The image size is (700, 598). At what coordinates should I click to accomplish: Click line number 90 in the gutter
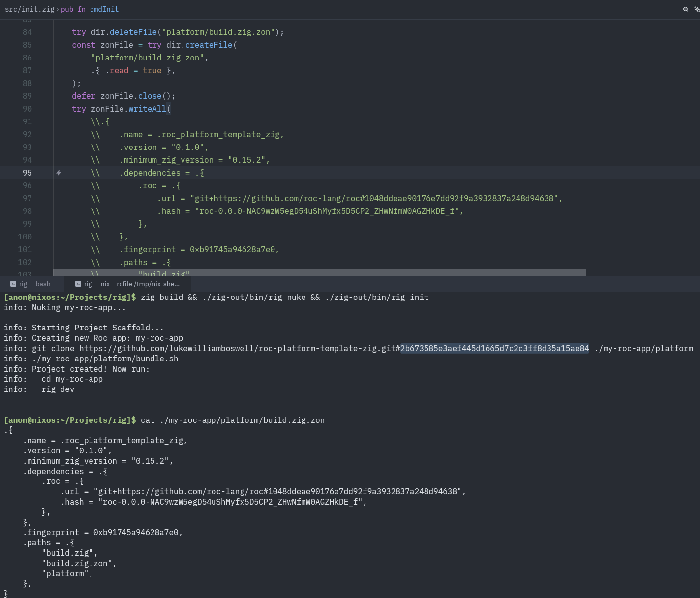(27, 109)
